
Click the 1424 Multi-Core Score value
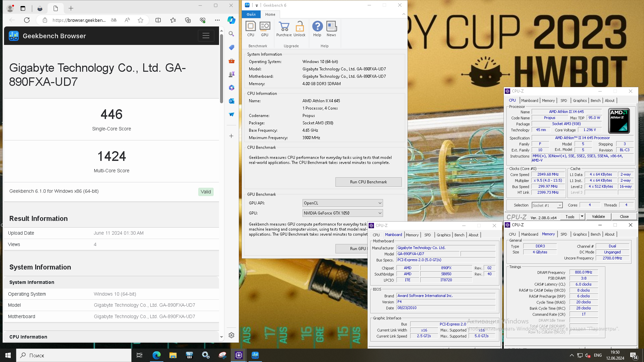click(112, 156)
